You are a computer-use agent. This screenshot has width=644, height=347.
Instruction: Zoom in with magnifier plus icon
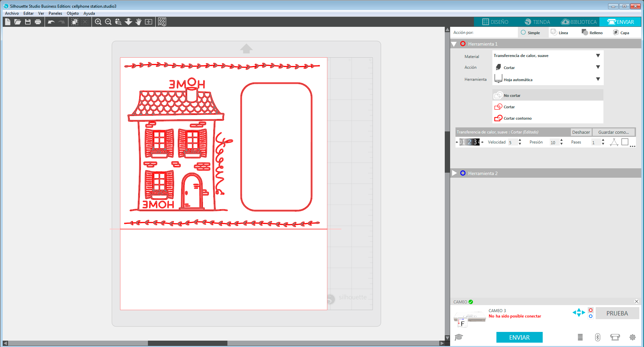(98, 22)
